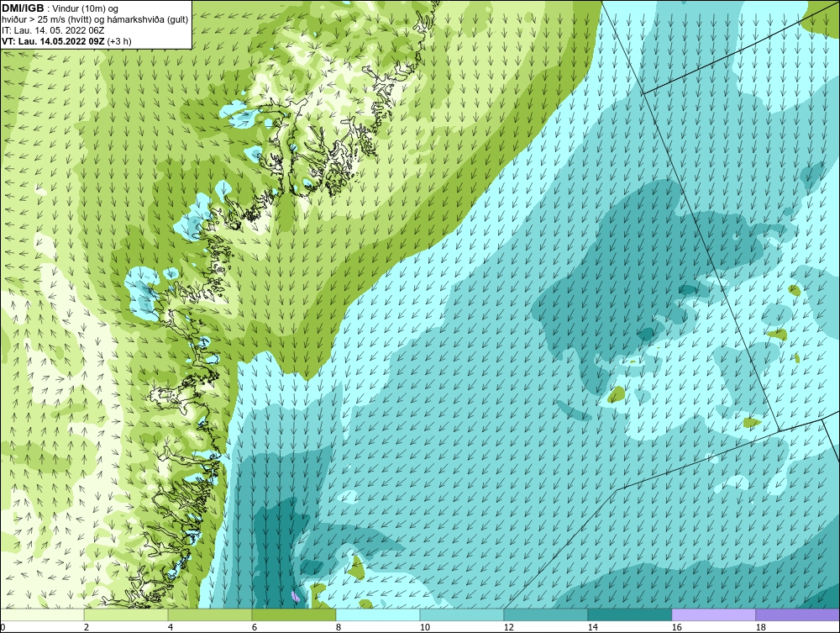The width and height of the screenshot is (840, 633).
Task: Click the 'IT: Lau. 14. 05. 2022 06Z' line
Action: [x=53, y=30]
